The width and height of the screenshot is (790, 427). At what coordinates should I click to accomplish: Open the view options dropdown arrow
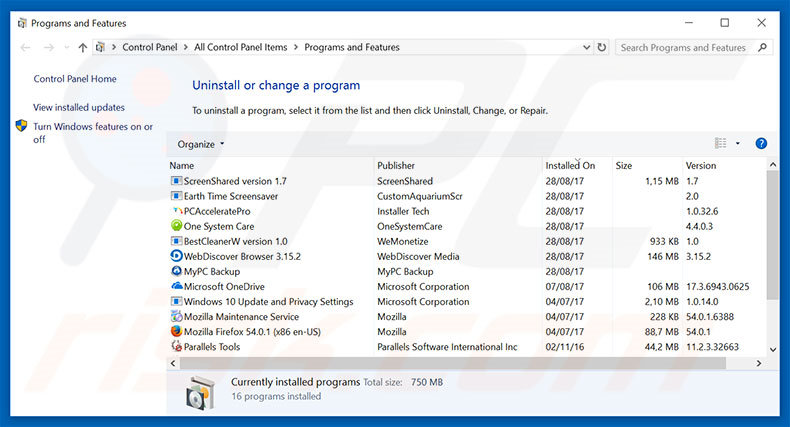coord(738,144)
